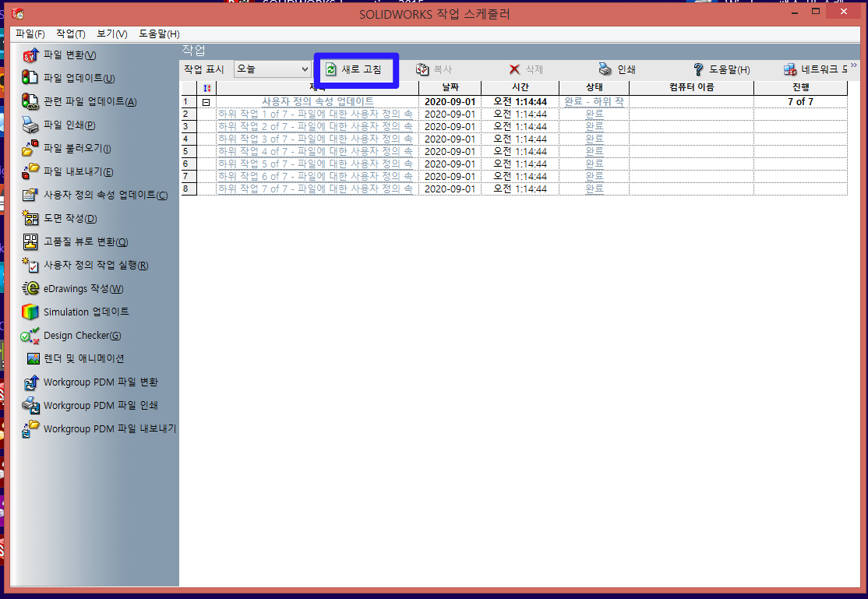Screen dimensions: 868x599
Task: Click the 파일 변환 icon in sidebar
Action: 30,55
